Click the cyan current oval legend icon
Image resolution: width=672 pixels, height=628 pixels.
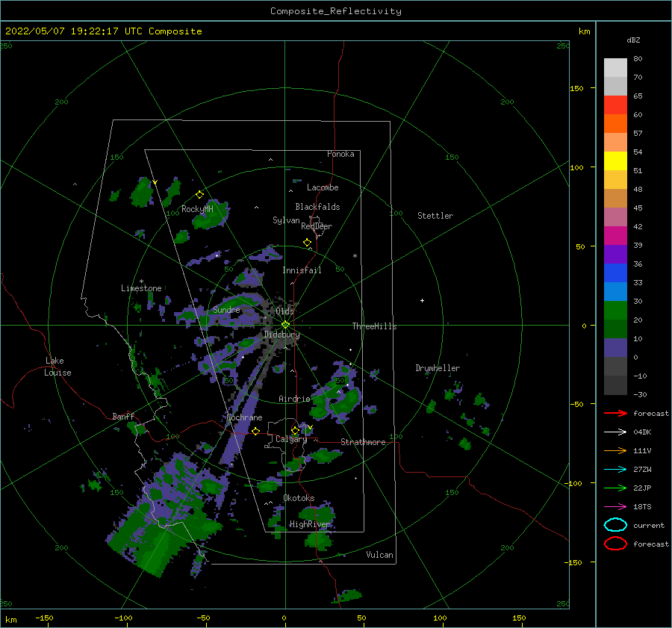[x=615, y=525]
